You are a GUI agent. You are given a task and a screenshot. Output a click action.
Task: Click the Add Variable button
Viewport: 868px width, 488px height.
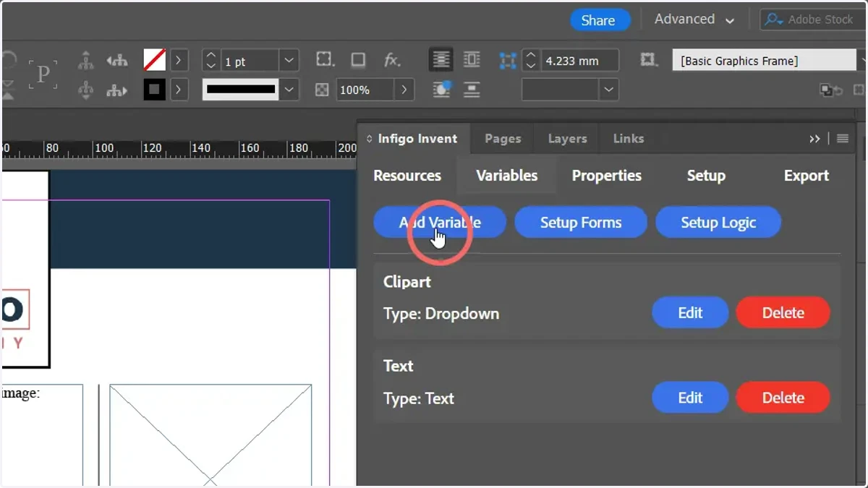pyautogui.click(x=440, y=222)
